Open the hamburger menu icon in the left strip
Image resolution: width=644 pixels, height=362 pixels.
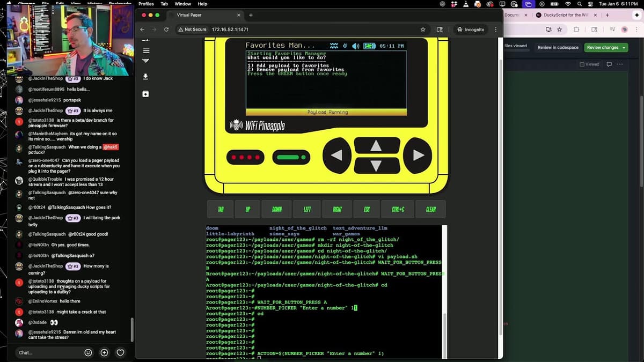coord(145,50)
